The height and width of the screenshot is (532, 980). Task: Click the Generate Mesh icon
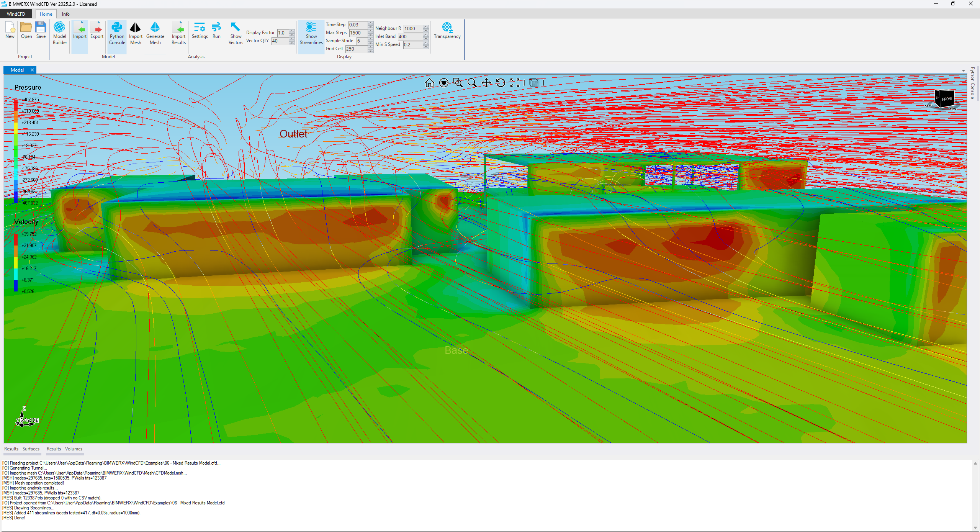[x=155, y=33]
